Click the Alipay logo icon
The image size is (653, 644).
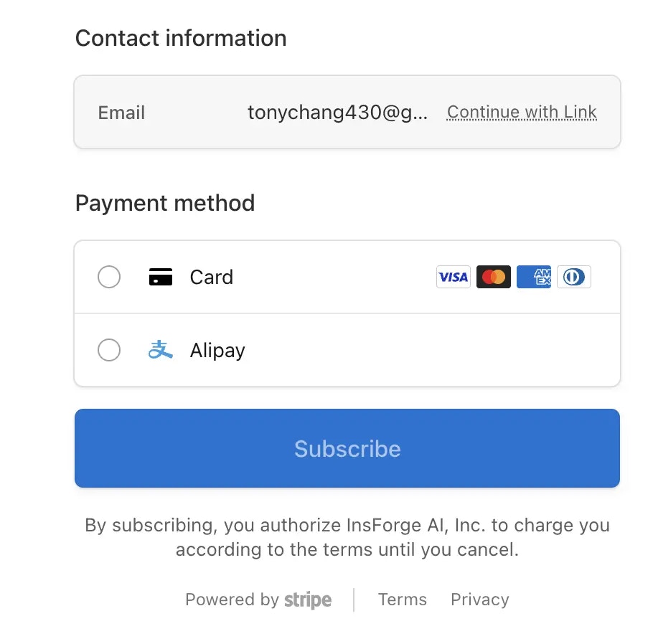pos(160,350)
